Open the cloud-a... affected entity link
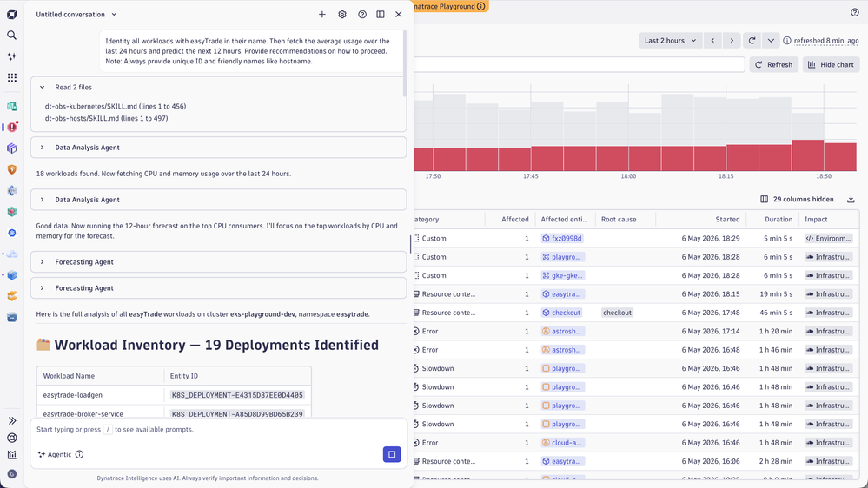This screenshot has height=488, width=868. (x=562, y=443)
